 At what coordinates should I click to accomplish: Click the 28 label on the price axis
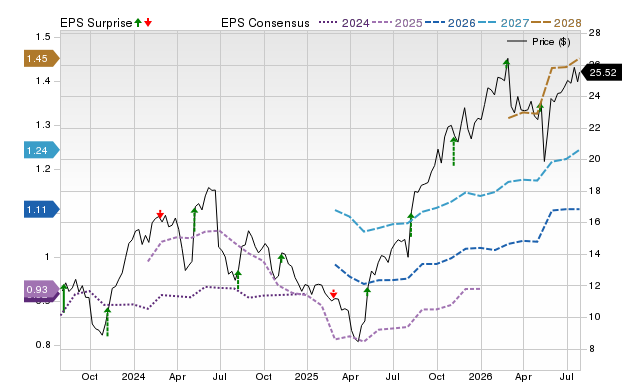click(x=595, y=33)
